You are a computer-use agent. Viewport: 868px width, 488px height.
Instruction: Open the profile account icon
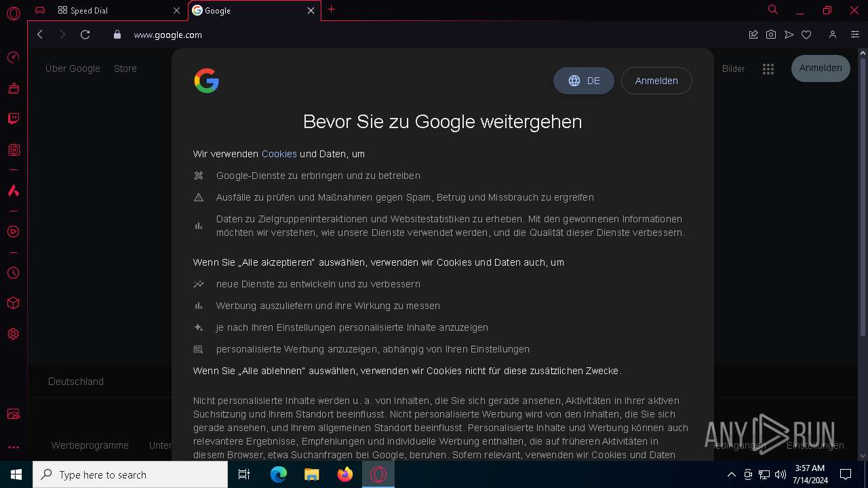coord(833,35)
